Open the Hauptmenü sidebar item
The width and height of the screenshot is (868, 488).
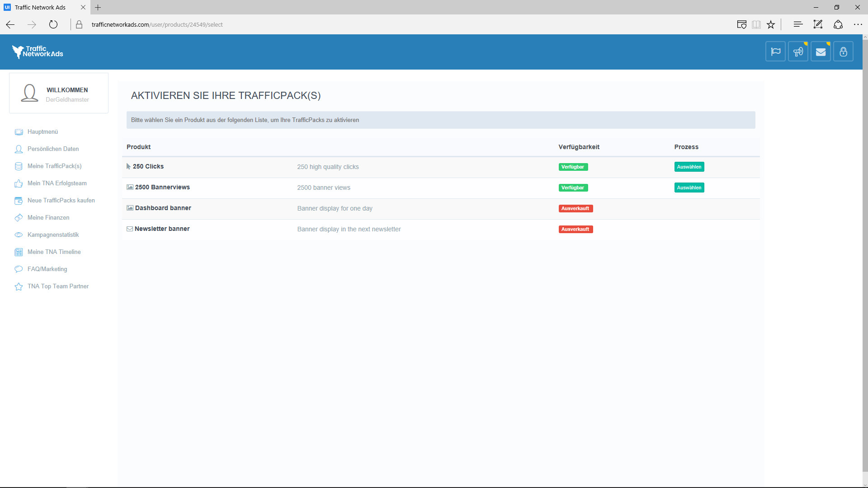click(x=42, y=132)
